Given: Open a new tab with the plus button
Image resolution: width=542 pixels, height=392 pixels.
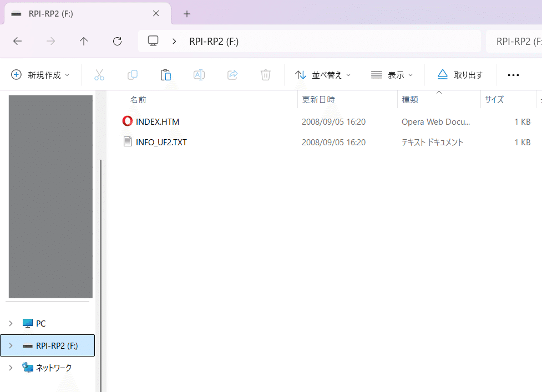Looking at the screenshot, I should [187, 13].
